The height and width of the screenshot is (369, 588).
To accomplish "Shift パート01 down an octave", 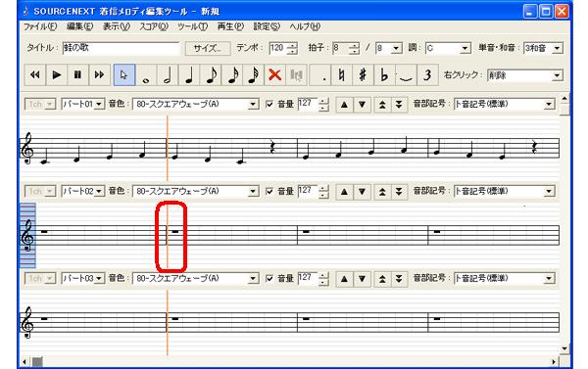I will [399, 105].
